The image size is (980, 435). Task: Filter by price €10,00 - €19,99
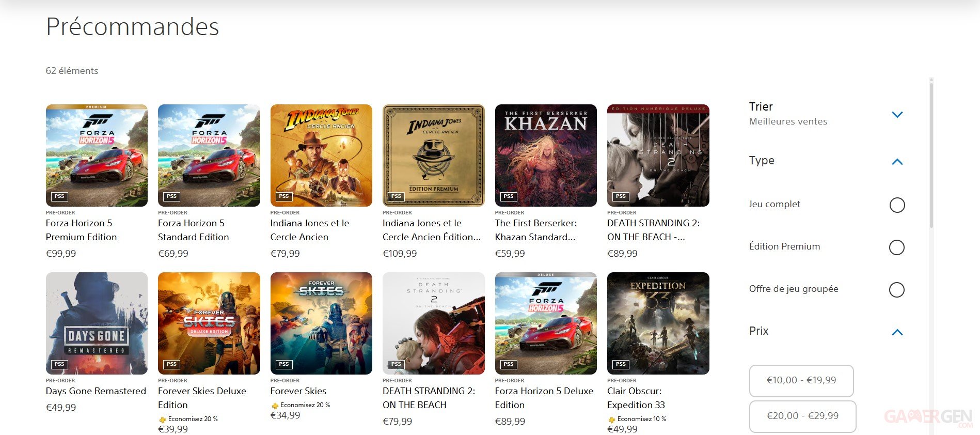tap(801, 381)
